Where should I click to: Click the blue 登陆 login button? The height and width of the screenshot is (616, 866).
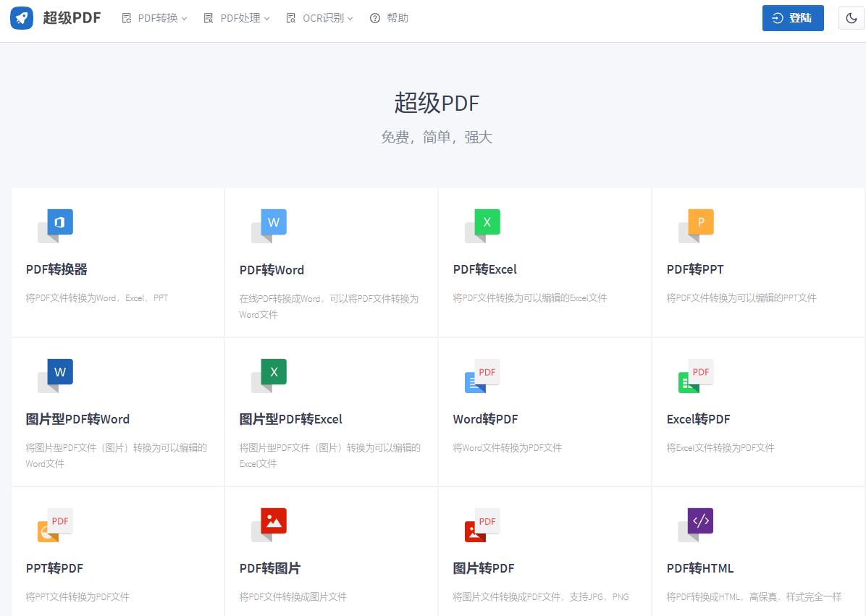coord(793,18)
